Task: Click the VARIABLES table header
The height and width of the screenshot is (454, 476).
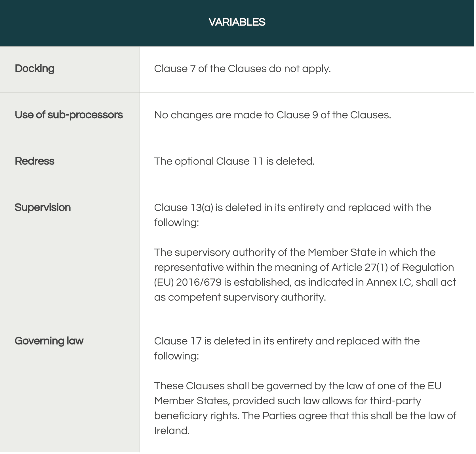Action: coord(237,22)
